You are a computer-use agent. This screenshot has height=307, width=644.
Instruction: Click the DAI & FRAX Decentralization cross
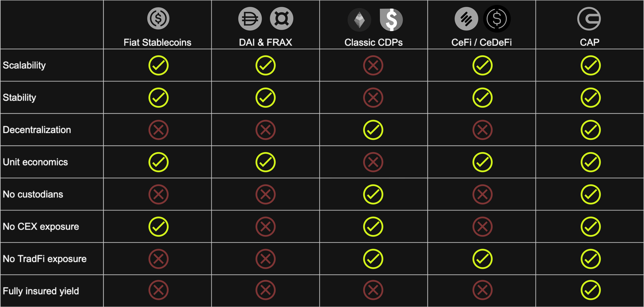265,130
